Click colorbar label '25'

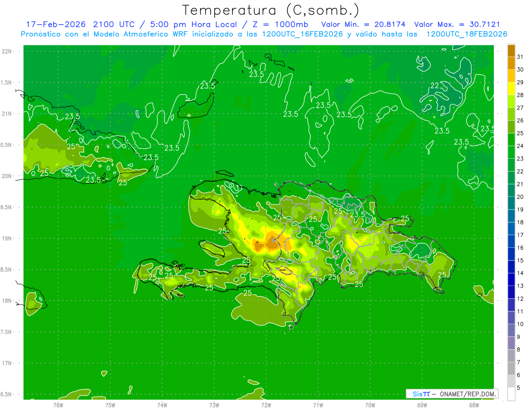point(520,133)
